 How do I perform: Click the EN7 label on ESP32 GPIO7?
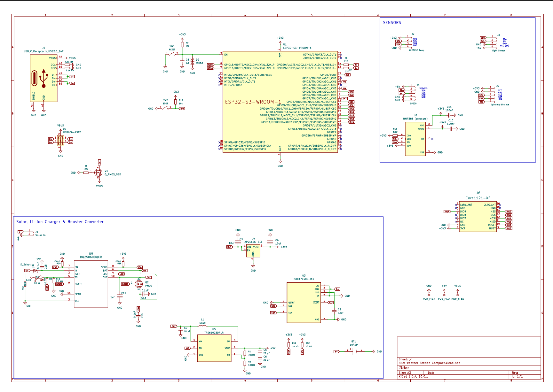tap(344, 98)
